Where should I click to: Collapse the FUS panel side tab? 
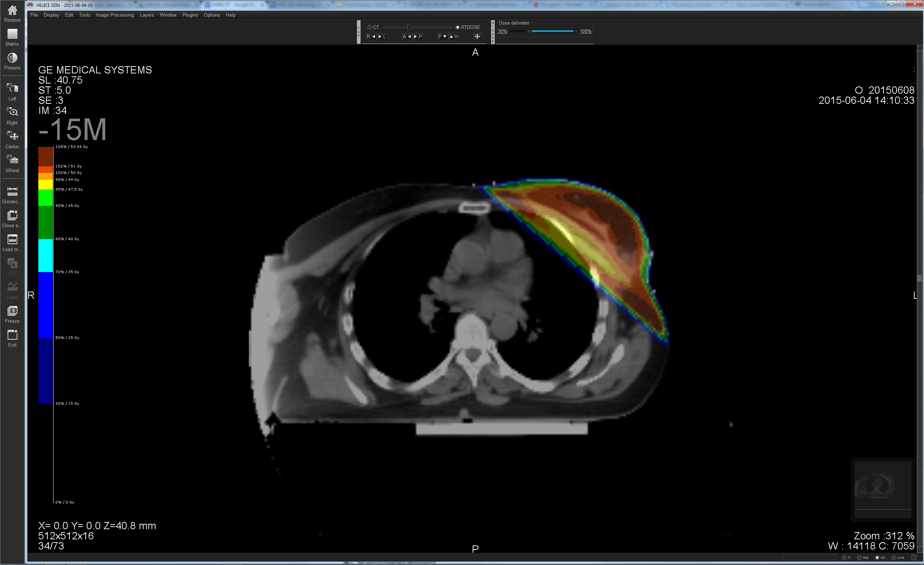358,32
